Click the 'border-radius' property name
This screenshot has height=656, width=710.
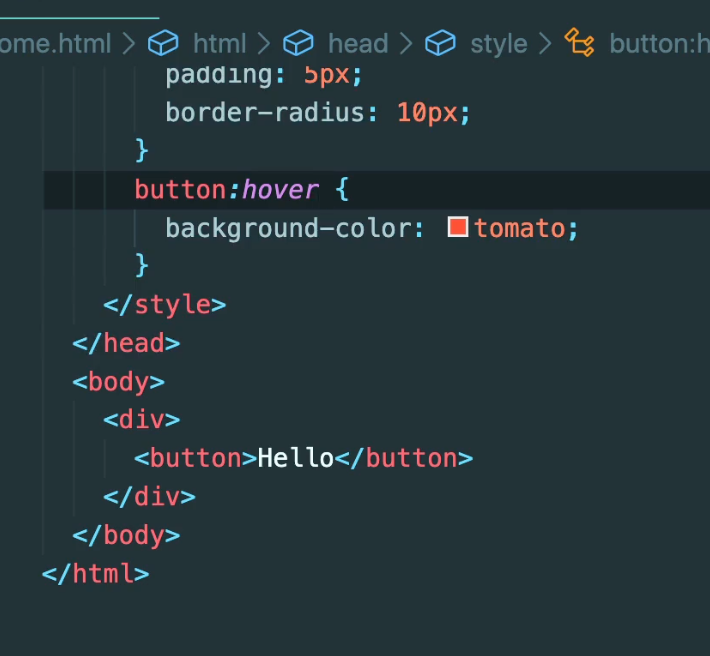pos(265,112)
